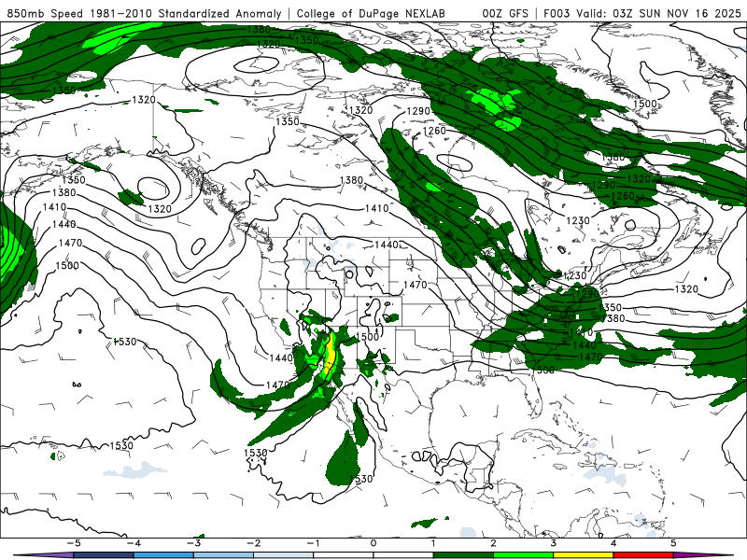This screenshot has width=747, height=560.
Task: Click the "−2" color bar tick label
Action: (x=253, y=543)
